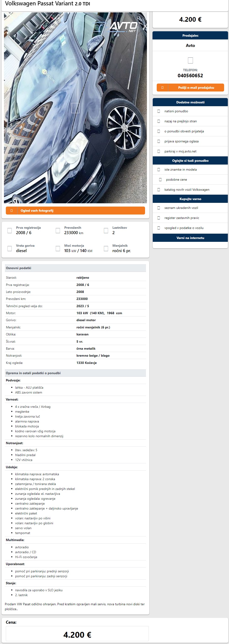229x644 pixels.
Task: Click the title Volkswagen Passat Variant 2.0 TDI
Action: [x=47, y=4]
